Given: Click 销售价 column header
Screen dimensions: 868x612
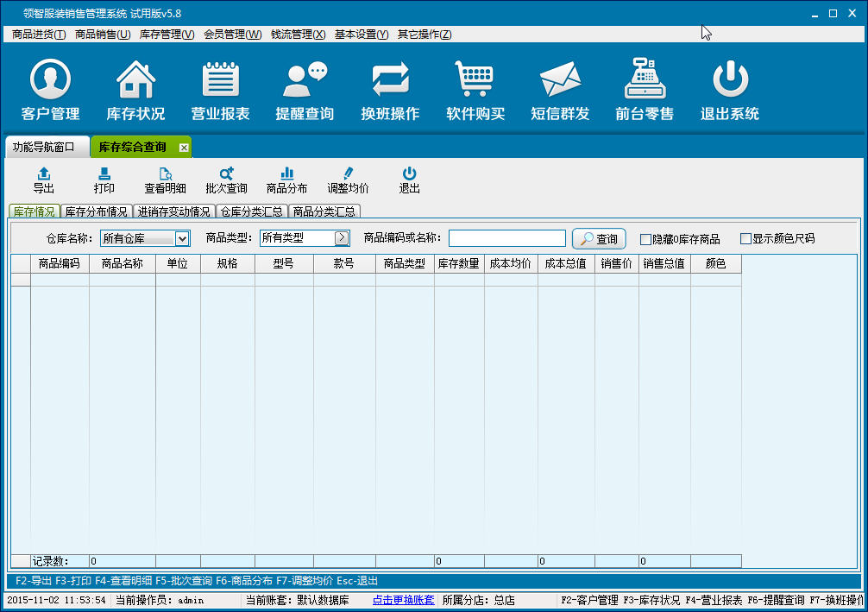Looking at the screenshot, I should pyautogui.click(x=617, y=263).
